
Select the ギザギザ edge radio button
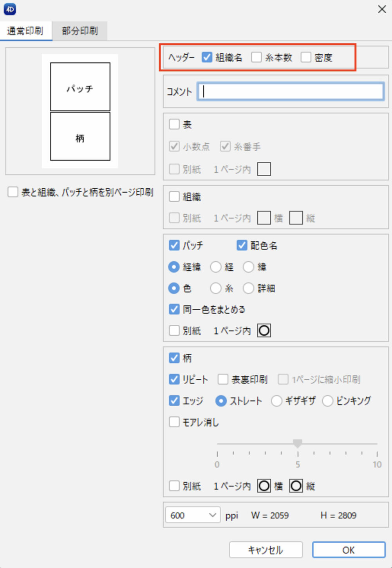(276, 401)
